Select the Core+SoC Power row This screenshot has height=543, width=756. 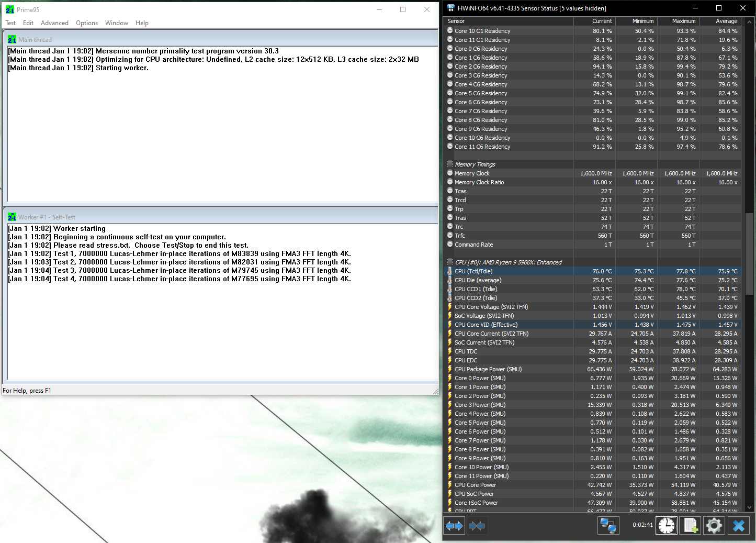[593, 503]
